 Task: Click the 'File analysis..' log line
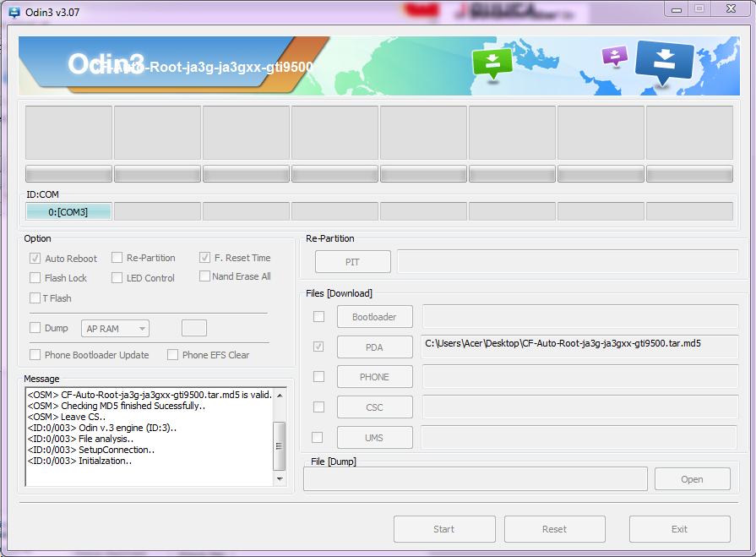coord(80,439)
